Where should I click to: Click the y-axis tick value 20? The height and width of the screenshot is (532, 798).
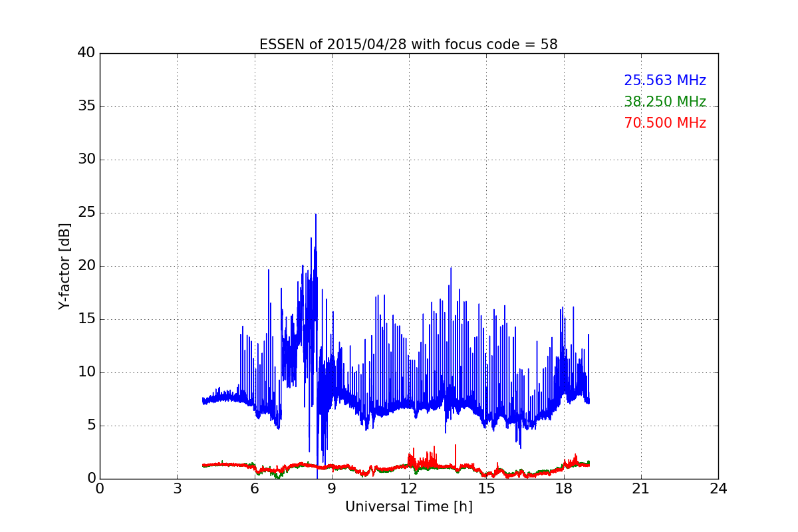86,266
